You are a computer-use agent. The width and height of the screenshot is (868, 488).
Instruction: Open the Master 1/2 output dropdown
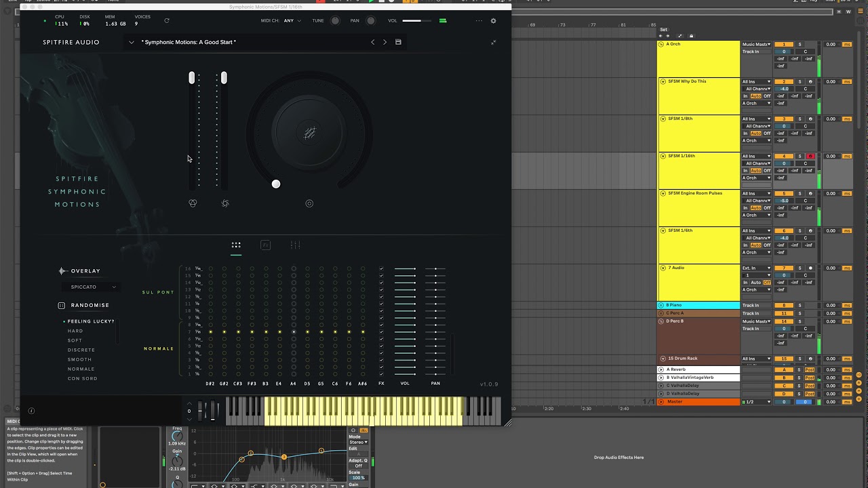click(757, 402)
